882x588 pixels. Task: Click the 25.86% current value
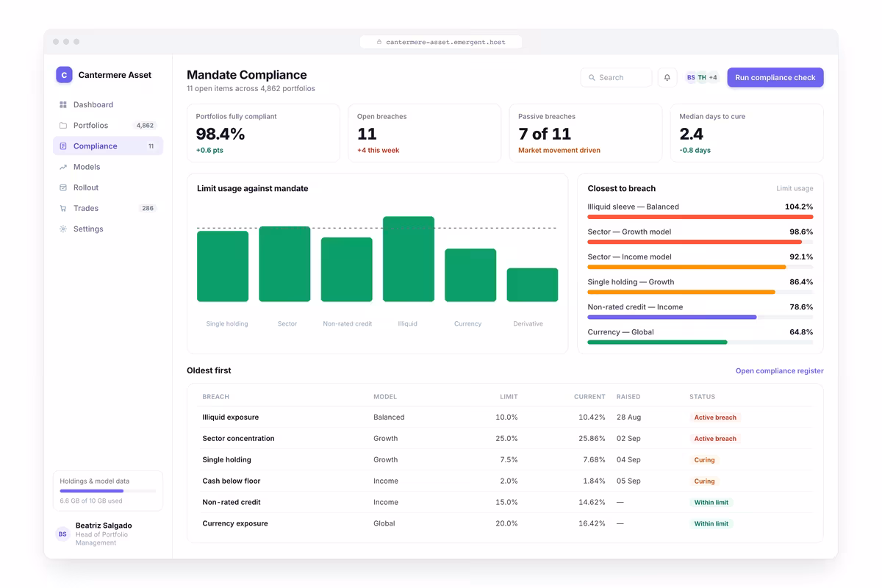click(x=592, y=439)
